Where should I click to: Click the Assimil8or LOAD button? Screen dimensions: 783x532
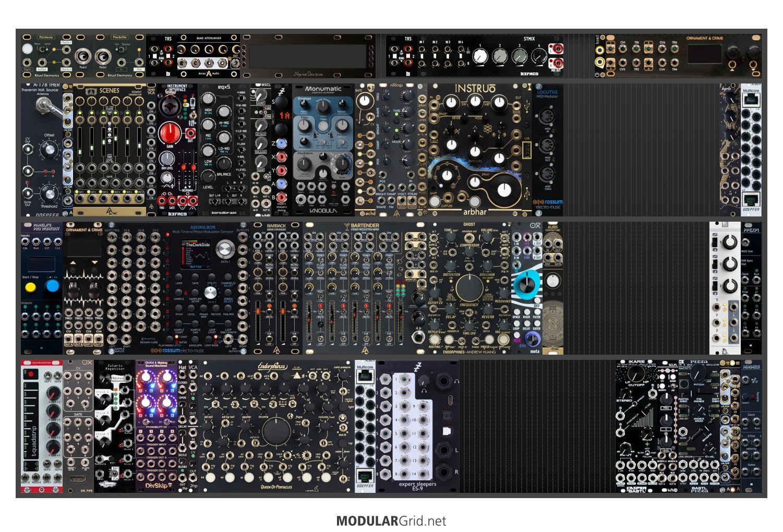[179, 276]
